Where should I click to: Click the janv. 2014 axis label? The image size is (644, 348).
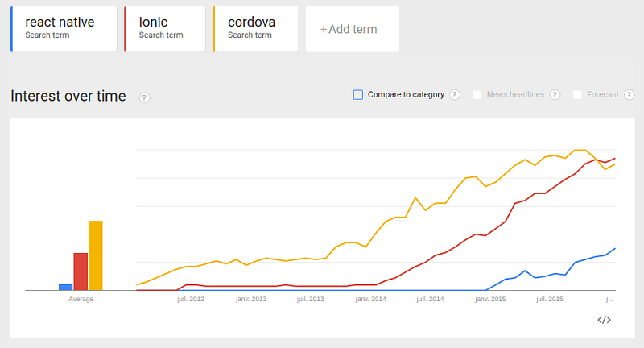click(x=370, y=299)
